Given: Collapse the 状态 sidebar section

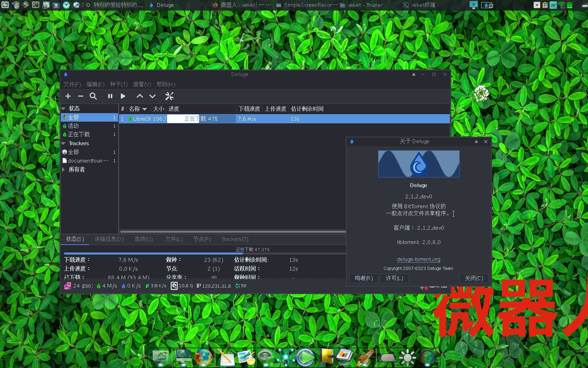Looking at the screenshot, I should click(64, 108).
